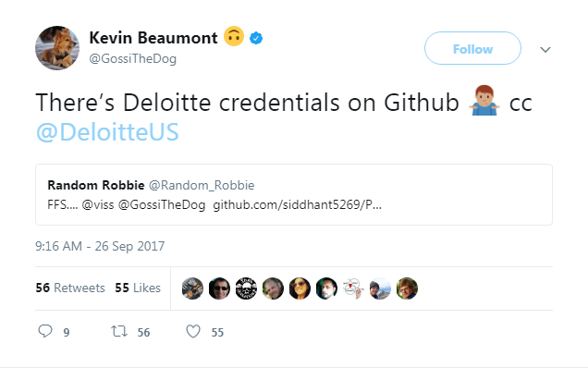Click the skull logo liker avatar
The width and height of the screenshot is (588, 368).
click(x=246, y=288)
